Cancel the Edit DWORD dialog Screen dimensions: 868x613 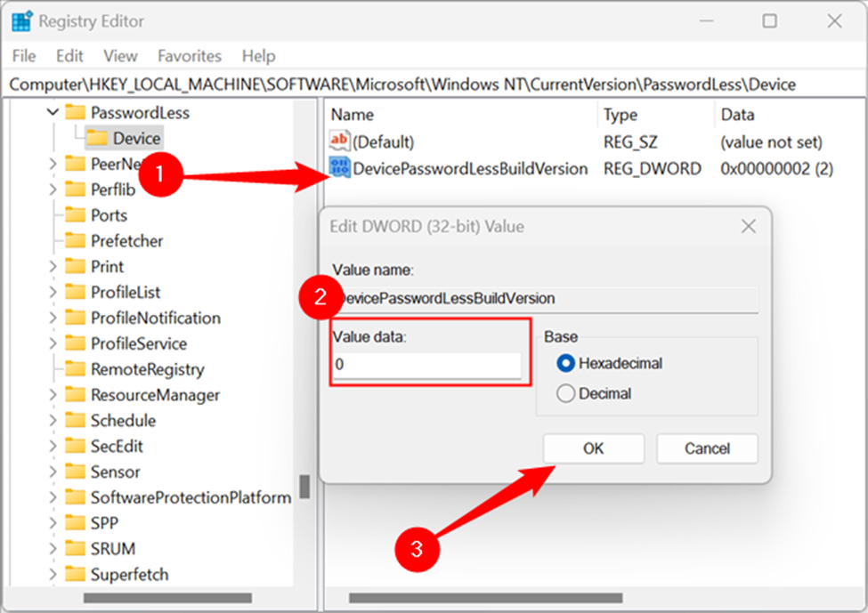click(x=707, y=448)
